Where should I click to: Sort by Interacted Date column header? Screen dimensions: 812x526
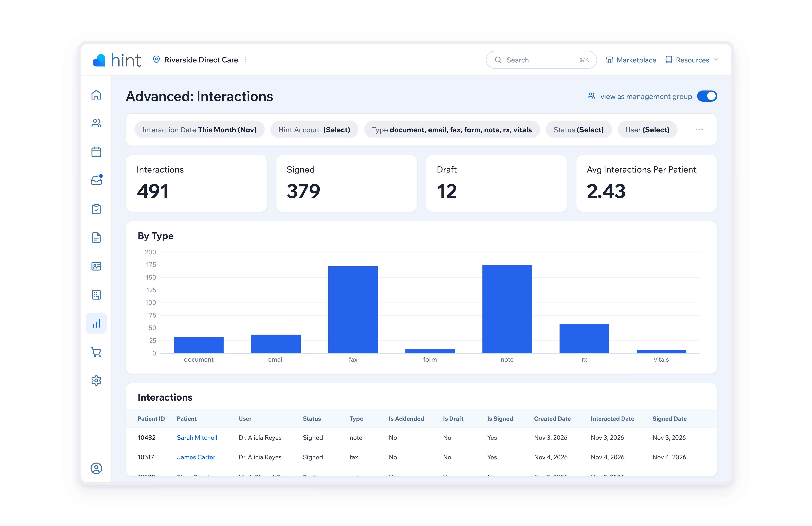(x=612, y=419)
